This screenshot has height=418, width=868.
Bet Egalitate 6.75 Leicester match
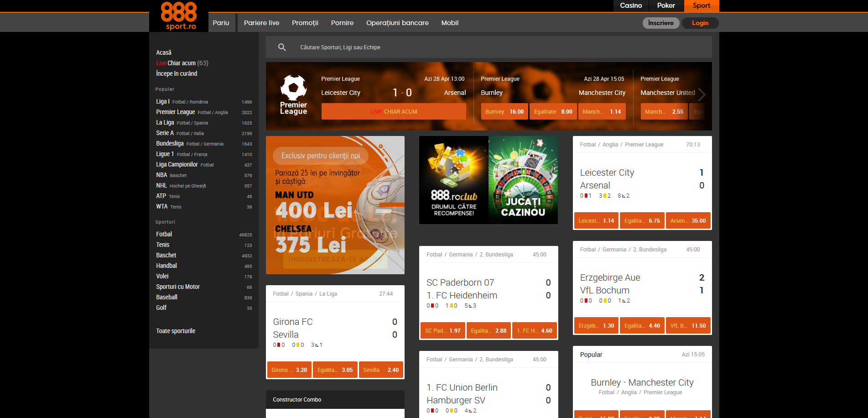[x=642, y=221]
